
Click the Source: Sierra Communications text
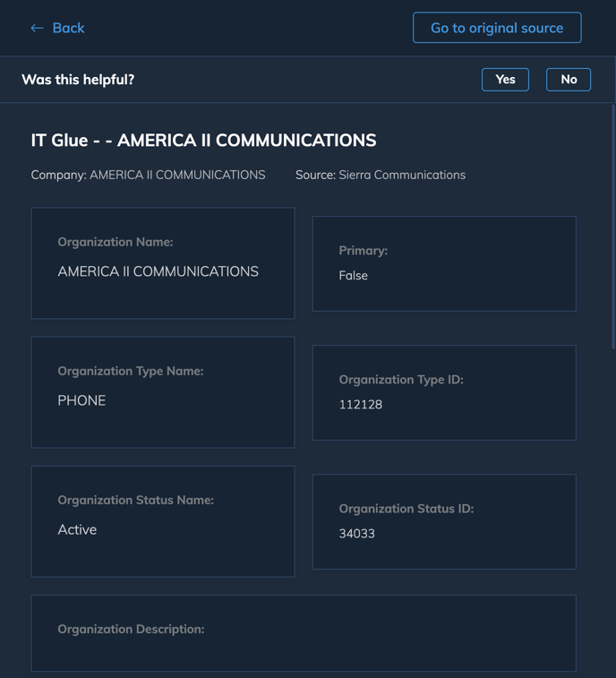381,175
